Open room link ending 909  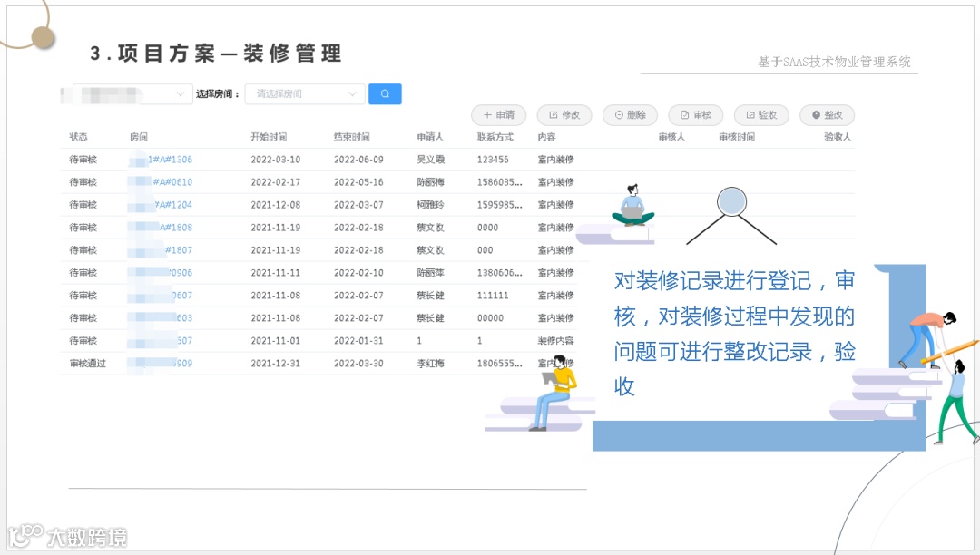(183, 364)
